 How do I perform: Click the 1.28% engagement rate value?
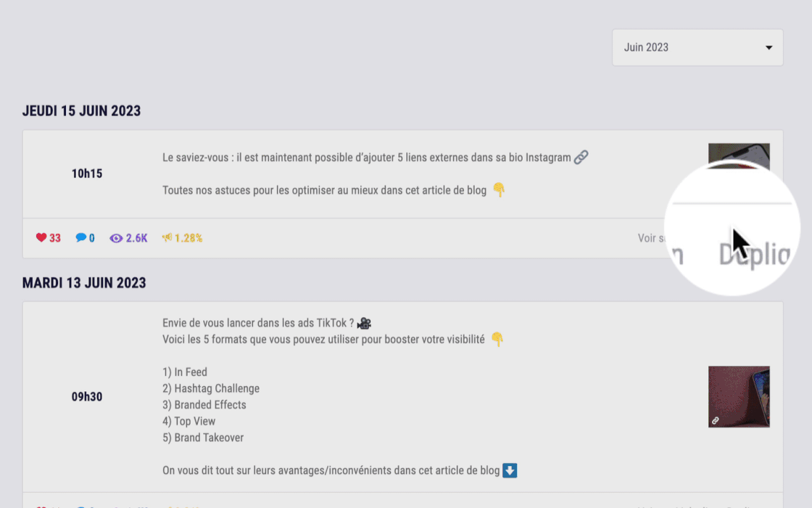(188, 237)
